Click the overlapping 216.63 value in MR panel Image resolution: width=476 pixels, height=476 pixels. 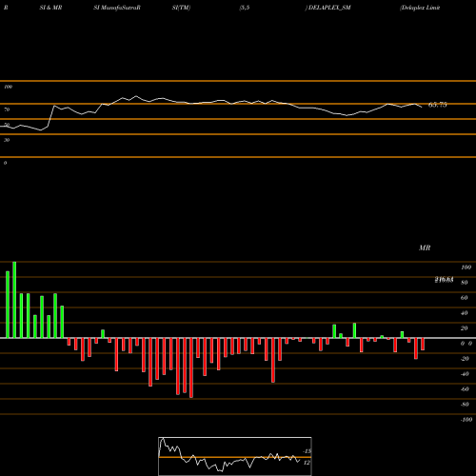(x=444, y=280)
